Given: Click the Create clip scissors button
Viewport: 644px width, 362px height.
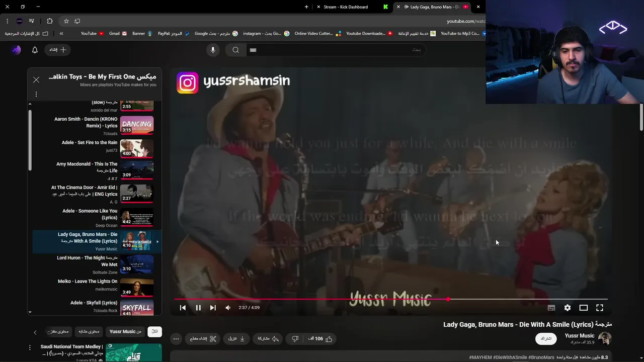Looking at the screenshot, I should click(x=203, y=339).
